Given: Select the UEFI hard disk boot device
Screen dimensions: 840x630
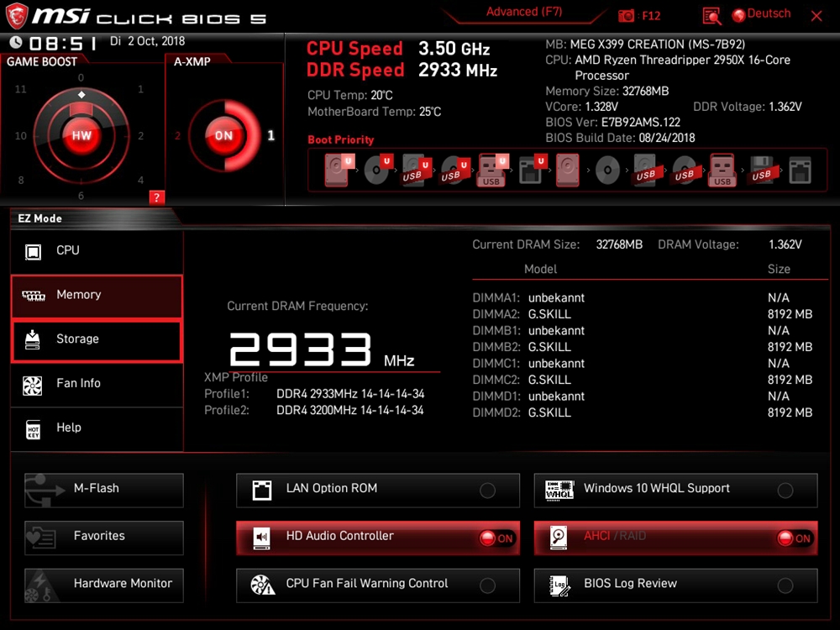Looking at the screenshot, I should [x=339, y=171].
